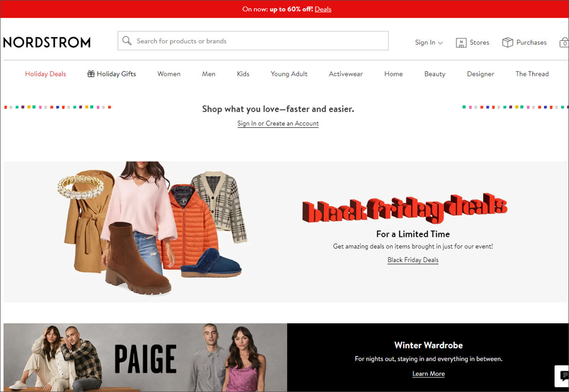Open the Stores locator icon

[461, 43]
